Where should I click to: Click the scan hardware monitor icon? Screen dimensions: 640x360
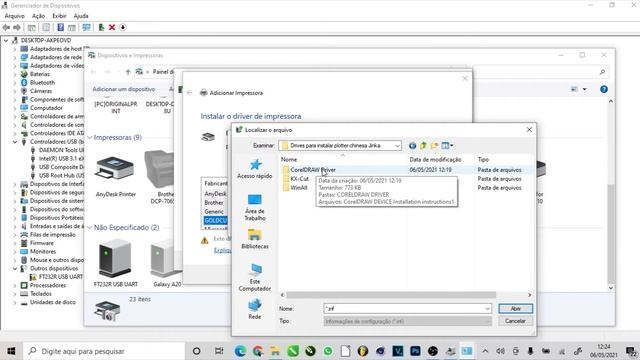tap(86, 27)
